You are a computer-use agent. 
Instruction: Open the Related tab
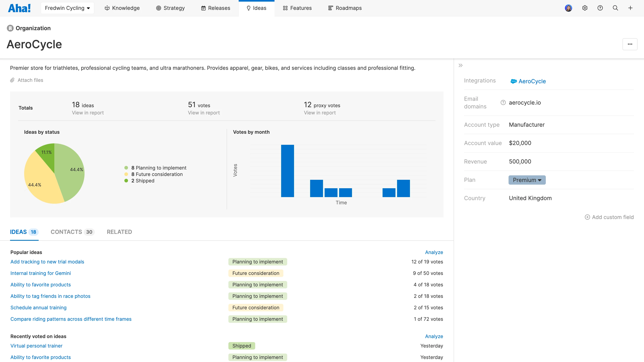click(x=119, y=232)
